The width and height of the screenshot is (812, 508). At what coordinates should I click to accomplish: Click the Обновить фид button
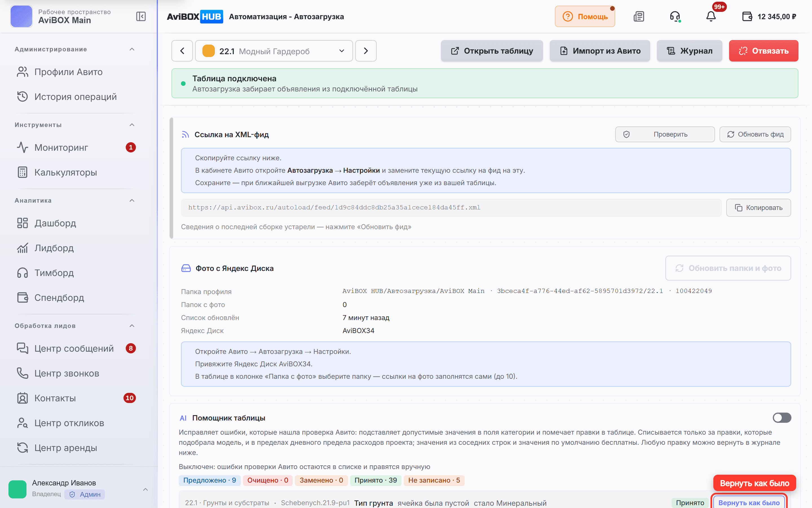pos(755,134)
